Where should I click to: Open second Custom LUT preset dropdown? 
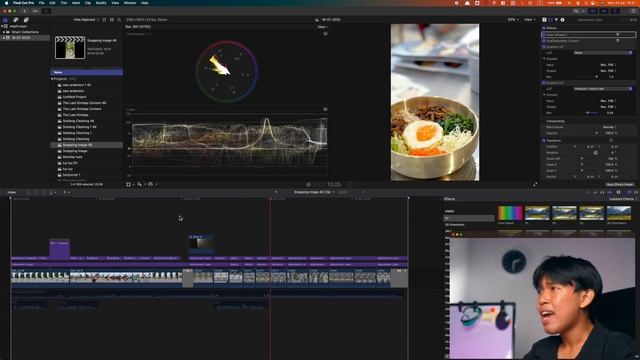603,89
